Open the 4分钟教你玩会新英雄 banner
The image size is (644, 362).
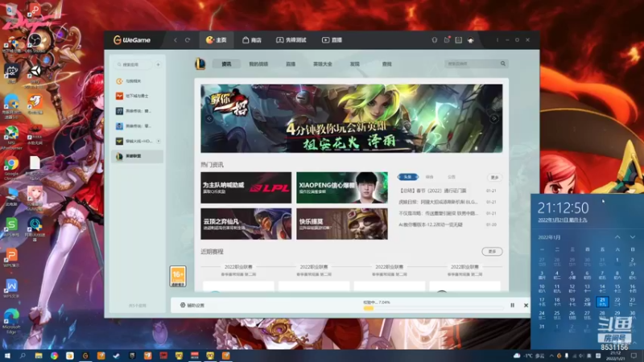pyautogui.click(x=352, y=118)
